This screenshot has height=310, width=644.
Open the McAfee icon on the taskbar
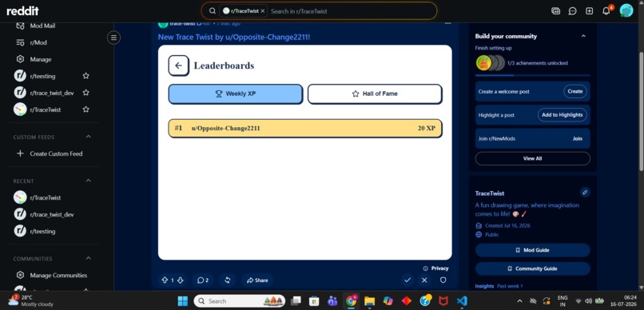443,301
